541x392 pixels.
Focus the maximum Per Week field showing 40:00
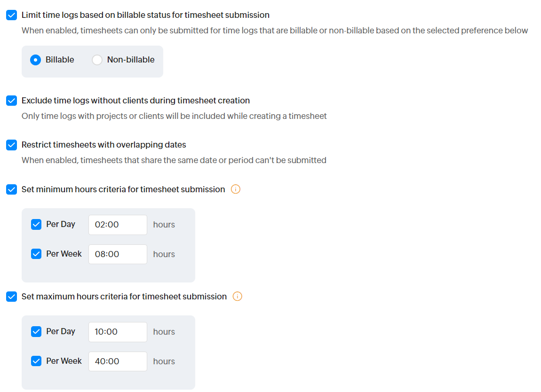[118, 361]
